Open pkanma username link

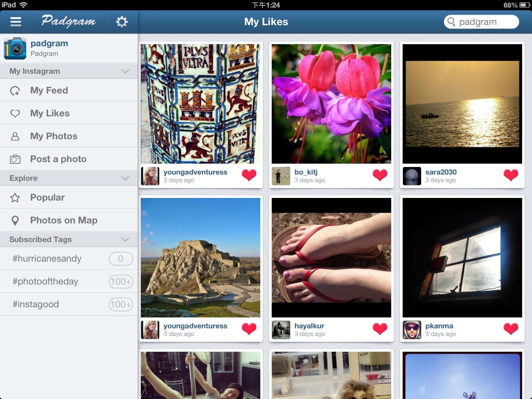click(x=439, y=326)
